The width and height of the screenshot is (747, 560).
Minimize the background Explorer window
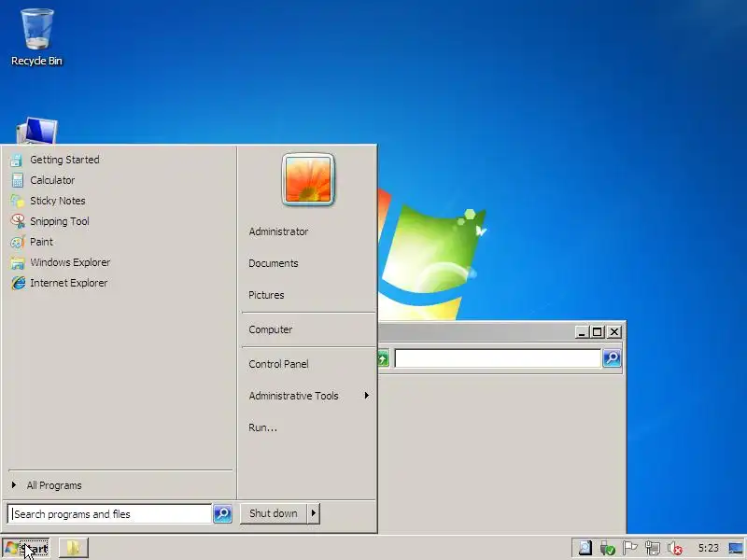coord(581,332)
